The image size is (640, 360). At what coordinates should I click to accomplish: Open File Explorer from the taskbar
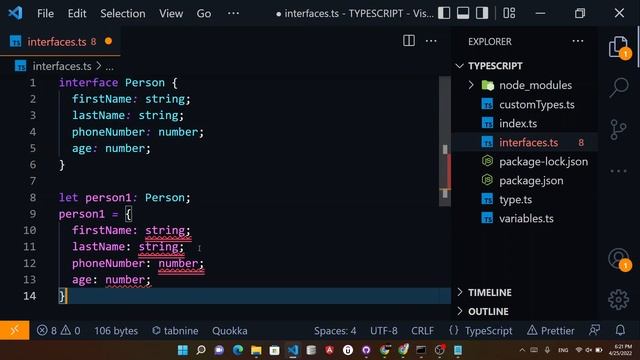click(x=256, y=350)
